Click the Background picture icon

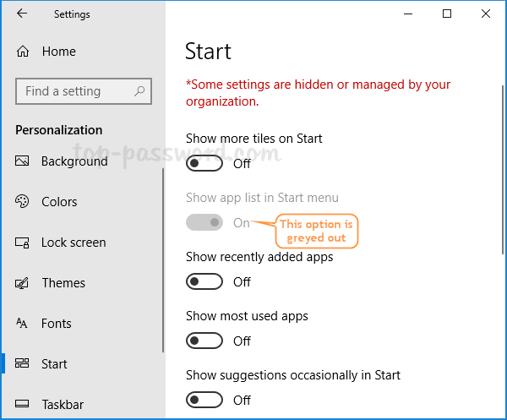[x=23, y=161]
